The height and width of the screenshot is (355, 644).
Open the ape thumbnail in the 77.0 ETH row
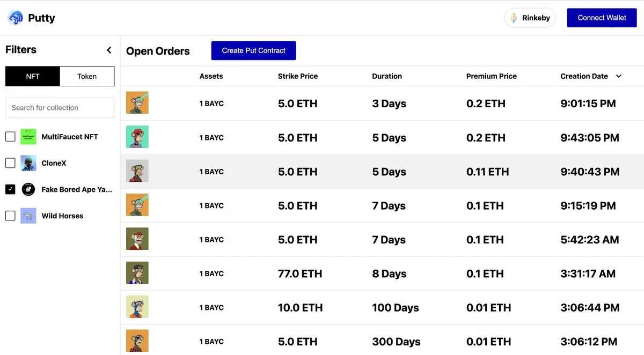coord(137,273)
